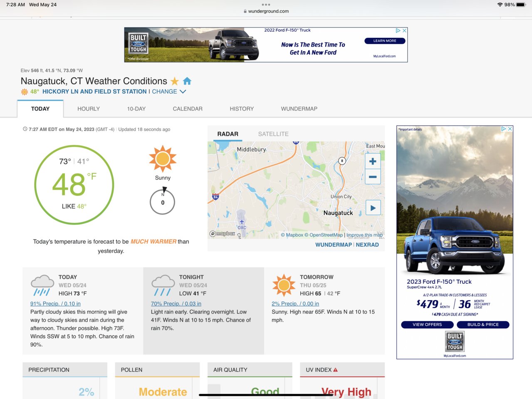The width and height of the screenshot is (532, 399).
Task: Click the Union City label on the map
Action: click(x=341, y=196)
